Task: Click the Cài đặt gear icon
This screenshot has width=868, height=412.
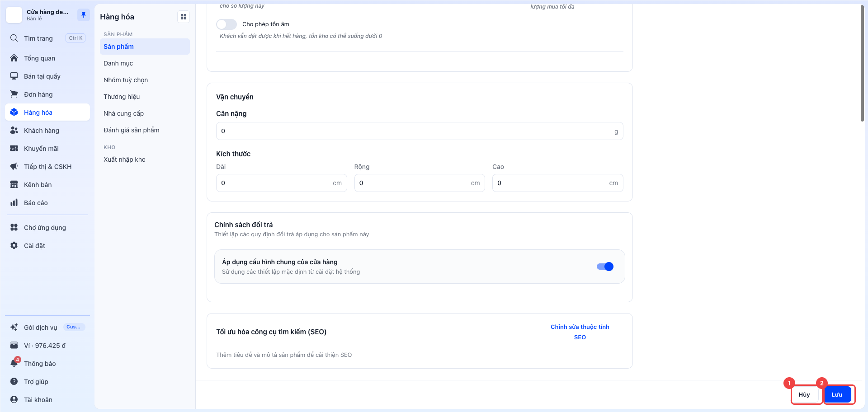Action: pyautogui.click(x=14, y=246)
